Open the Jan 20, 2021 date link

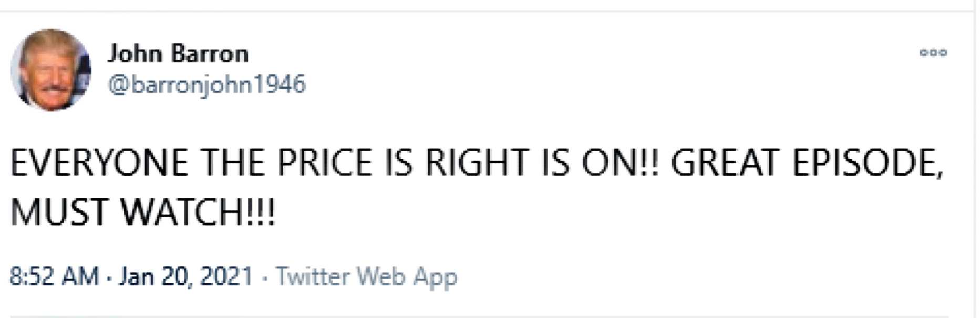[x=185, y=276]
